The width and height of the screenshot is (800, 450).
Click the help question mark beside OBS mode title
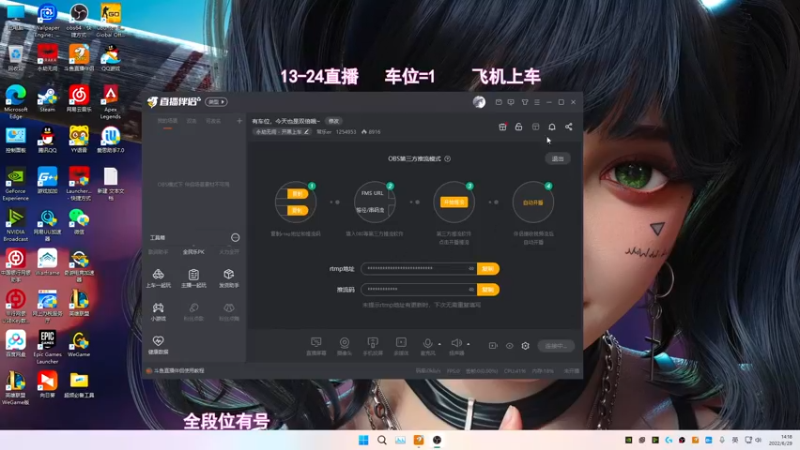(447, 159)
